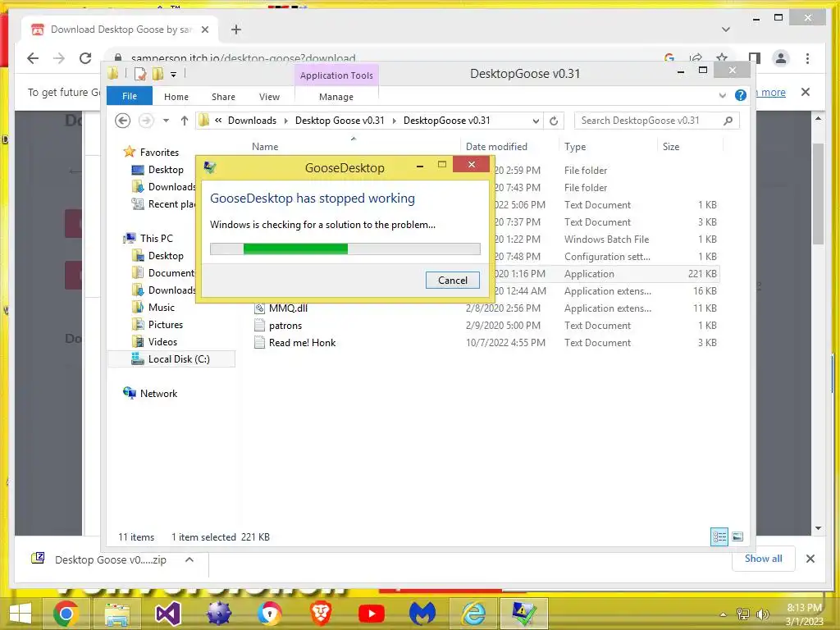Click the Explorer back navigation arrow
The width and height of the screenshot is (840, 630).
[123, 121]
